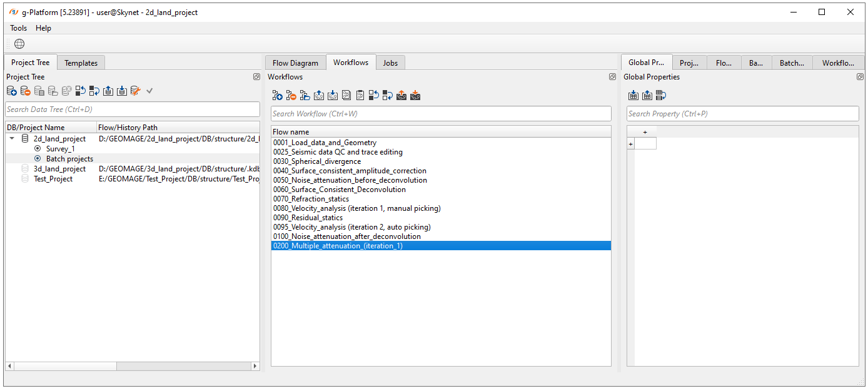Click the add database icon in Project Tree
This screenshot has height=391, width=868.
coord(12,91)
